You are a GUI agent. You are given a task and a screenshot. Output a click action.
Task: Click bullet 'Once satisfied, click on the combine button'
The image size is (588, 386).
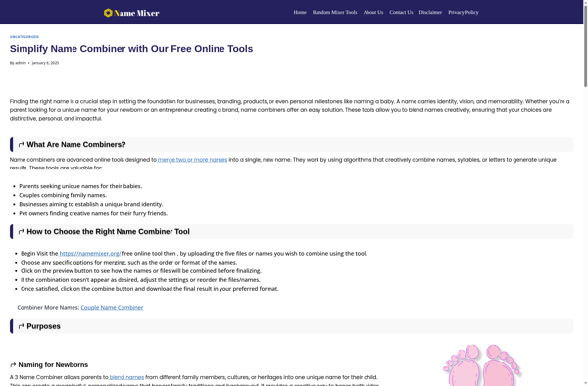tap(150, 289)
